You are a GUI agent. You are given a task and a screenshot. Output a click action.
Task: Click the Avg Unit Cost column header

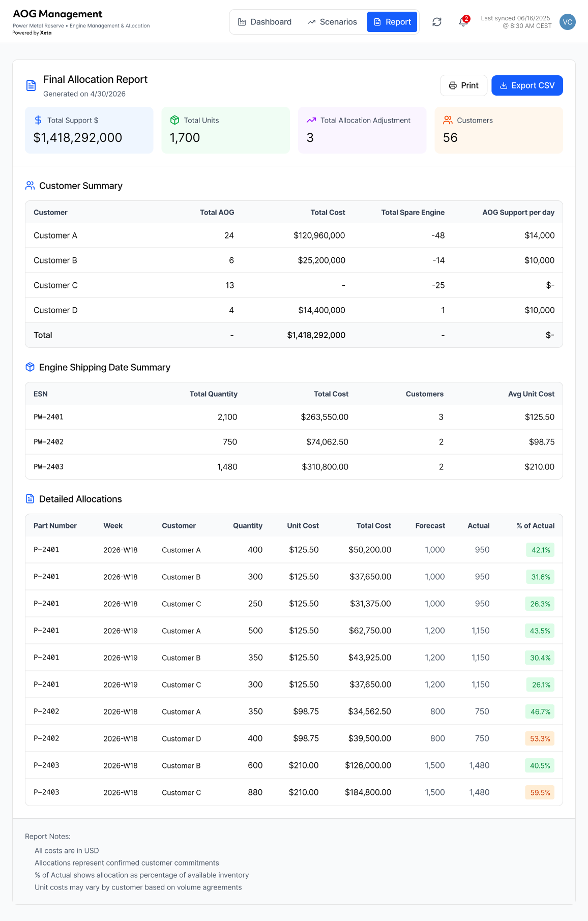coord(531,394)
